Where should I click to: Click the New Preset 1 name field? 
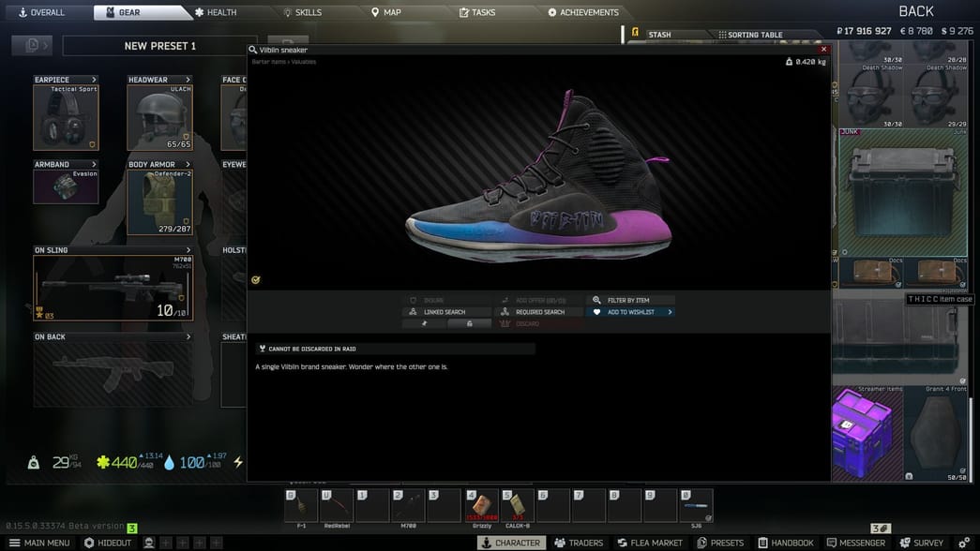tap(159, 46)
